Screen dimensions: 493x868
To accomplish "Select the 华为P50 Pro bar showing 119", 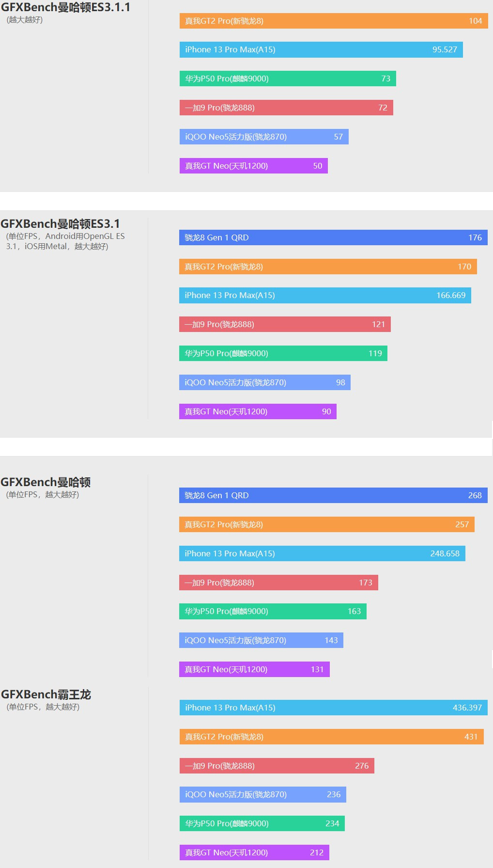I will pos(283,353).
